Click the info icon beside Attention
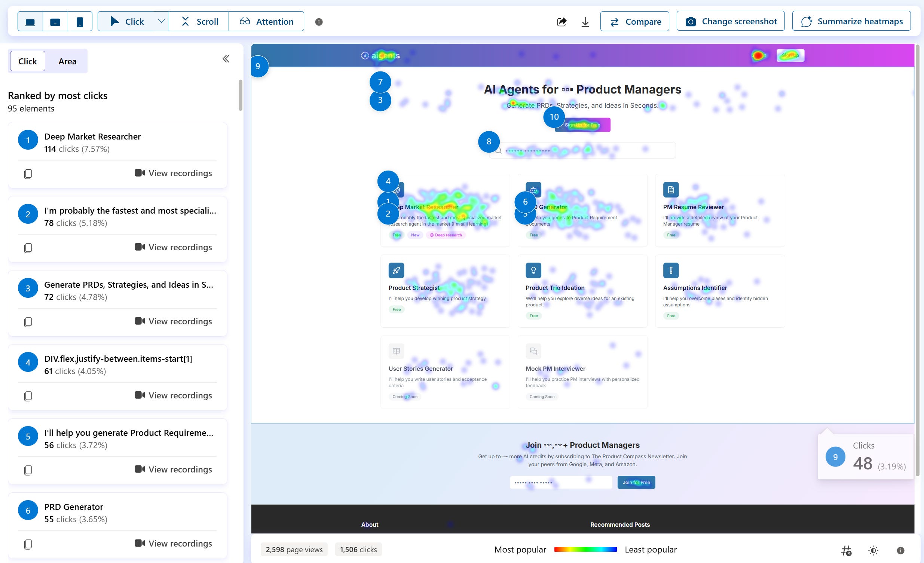Screen dimensions: 924x563 click(x=319, y=22)
